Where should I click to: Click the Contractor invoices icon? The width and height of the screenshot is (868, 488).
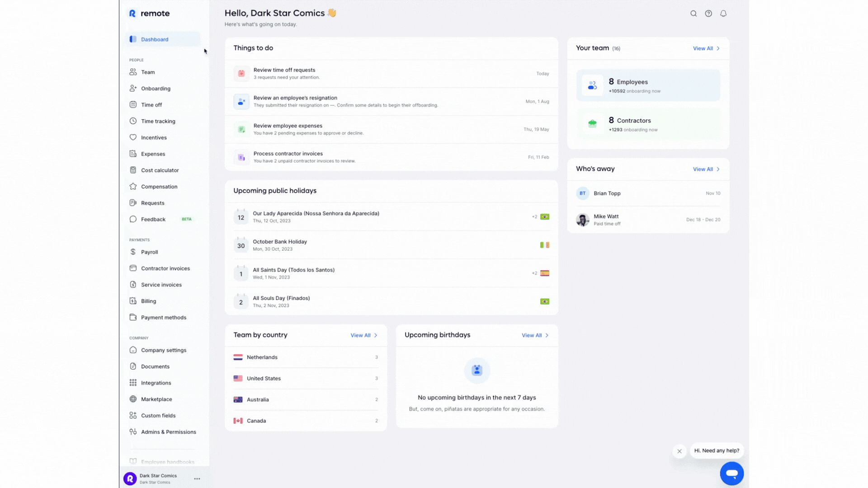(x=133, y=268)
